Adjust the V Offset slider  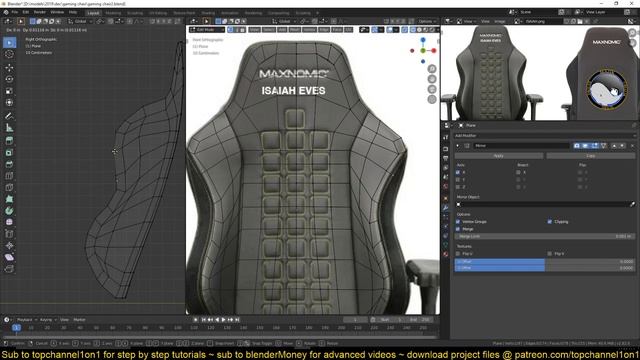[545, 268]
